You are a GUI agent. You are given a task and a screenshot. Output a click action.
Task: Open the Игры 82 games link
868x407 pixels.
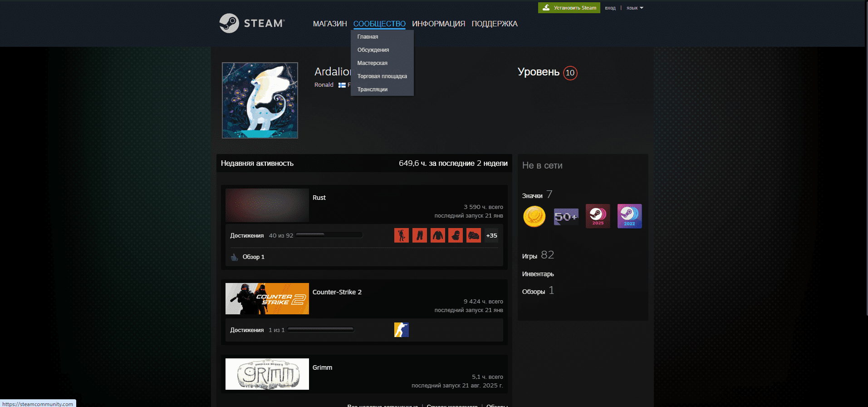pos(538,255)
